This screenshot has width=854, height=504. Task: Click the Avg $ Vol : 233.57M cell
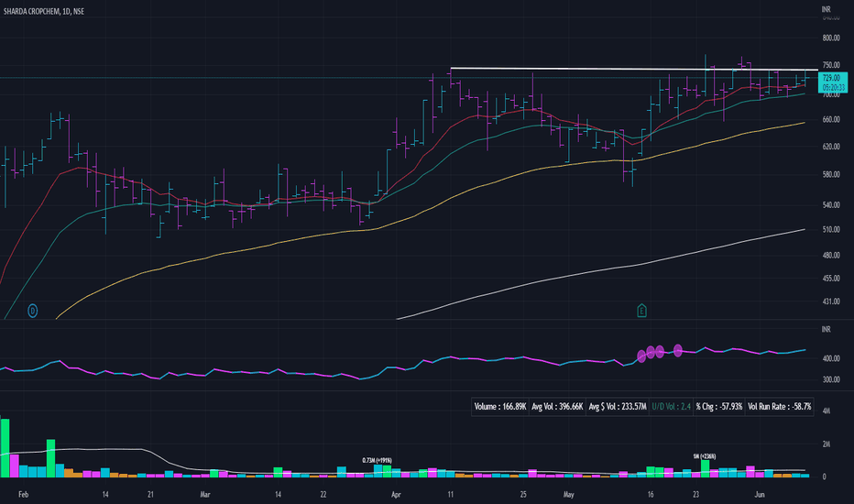(617, 407)
